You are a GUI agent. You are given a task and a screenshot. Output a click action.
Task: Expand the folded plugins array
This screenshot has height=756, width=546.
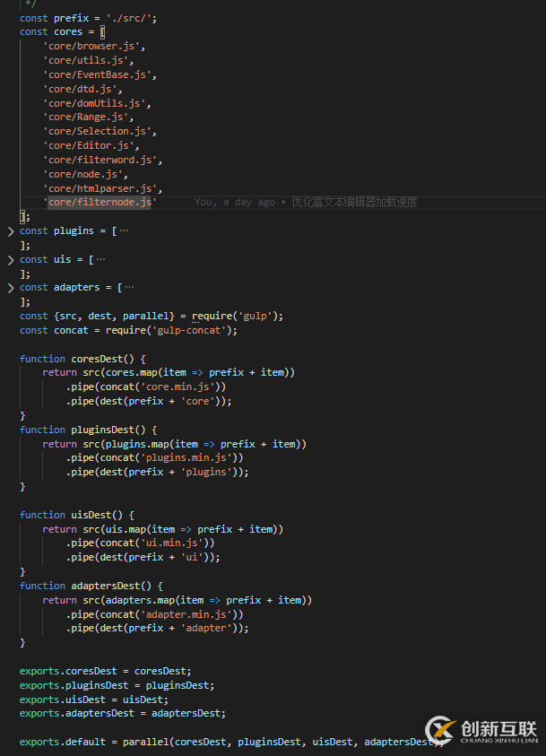(x=11, y=231)
